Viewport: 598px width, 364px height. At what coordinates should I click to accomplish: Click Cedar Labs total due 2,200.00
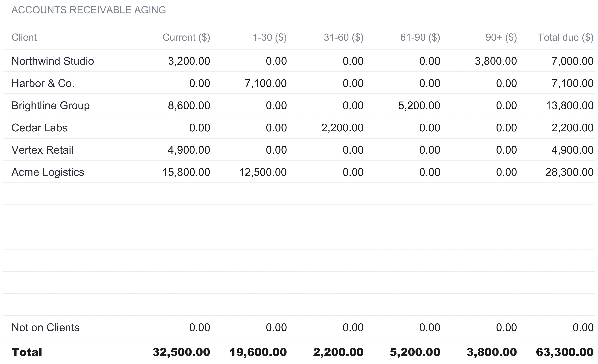(573, 128)
